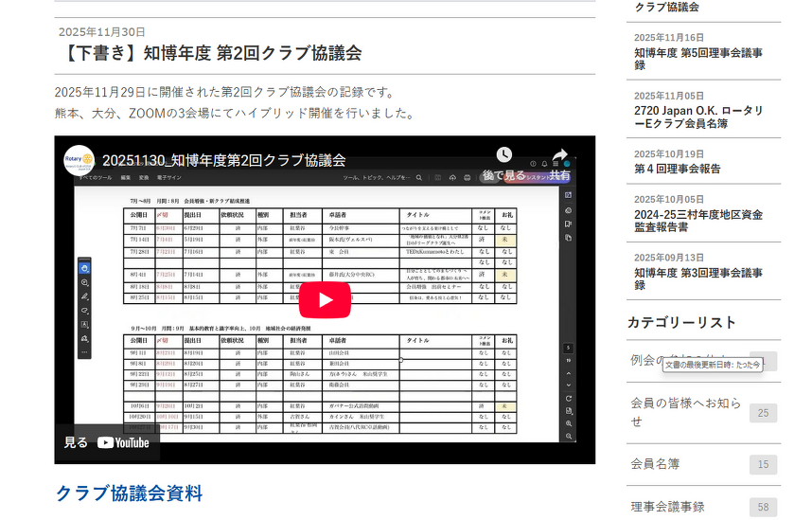Open the video title 20251130_知博年度第2回クラブ協議会
Screen dimensions: 812x520
coord(224,160)
